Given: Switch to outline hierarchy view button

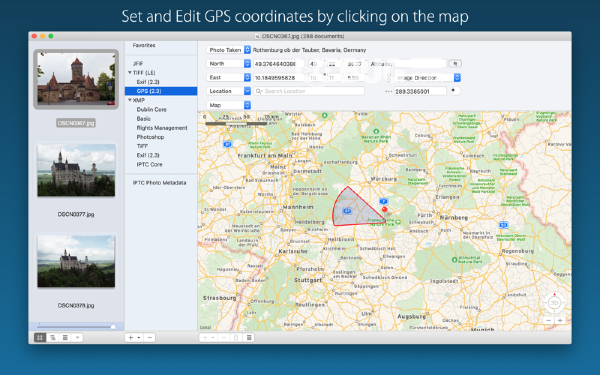Looking at the screenshot, I should click(52, 338).
